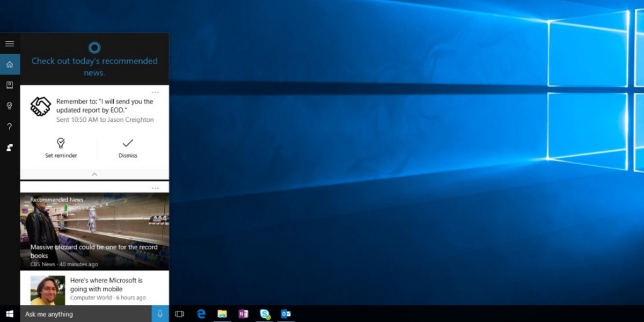Viewport: 644px width, 322px height.
Task: Open OneNote from the taskbar
Action: click(244, 314)
